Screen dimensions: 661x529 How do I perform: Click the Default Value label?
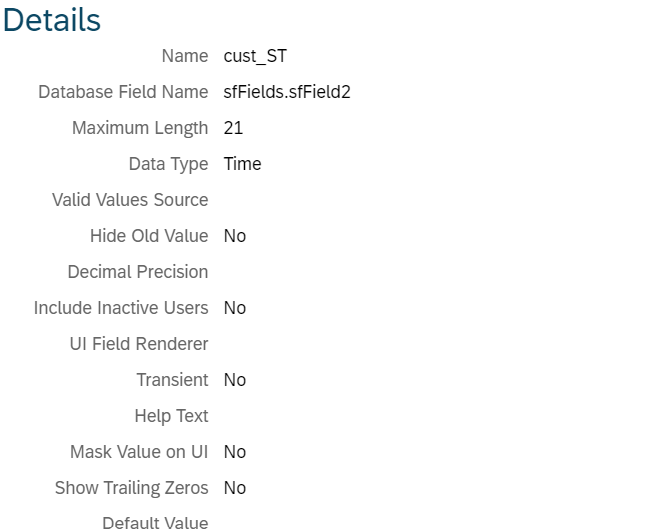pos(155,523)
